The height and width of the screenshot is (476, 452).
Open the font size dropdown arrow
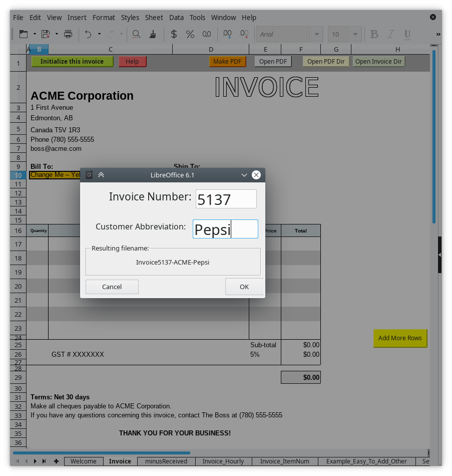click(355, 34)
